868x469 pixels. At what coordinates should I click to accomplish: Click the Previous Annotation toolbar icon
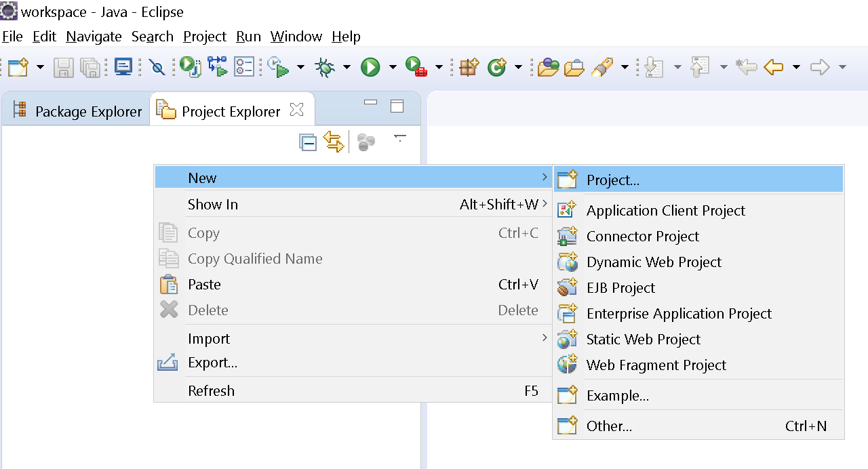699,66
